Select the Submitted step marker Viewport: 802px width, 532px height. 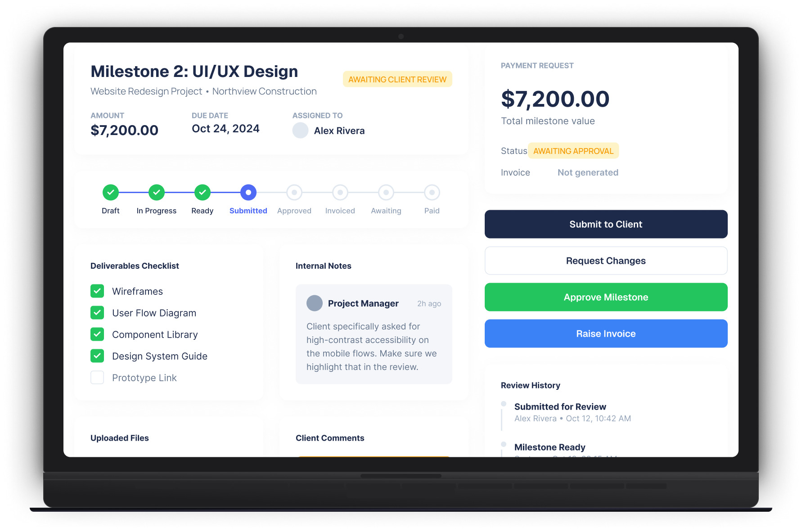point(248,193)
